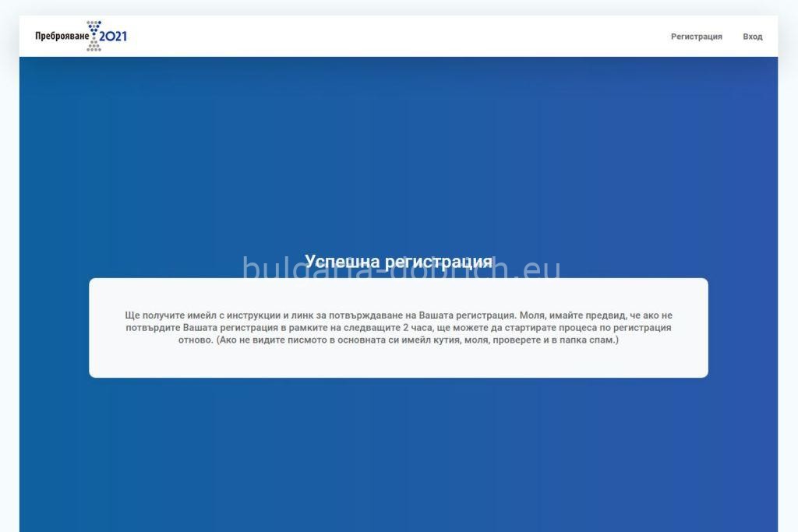This screenshot has width=798, height=532.
Task: Click the line mentioning папка спам
Action: pos(398,340)
